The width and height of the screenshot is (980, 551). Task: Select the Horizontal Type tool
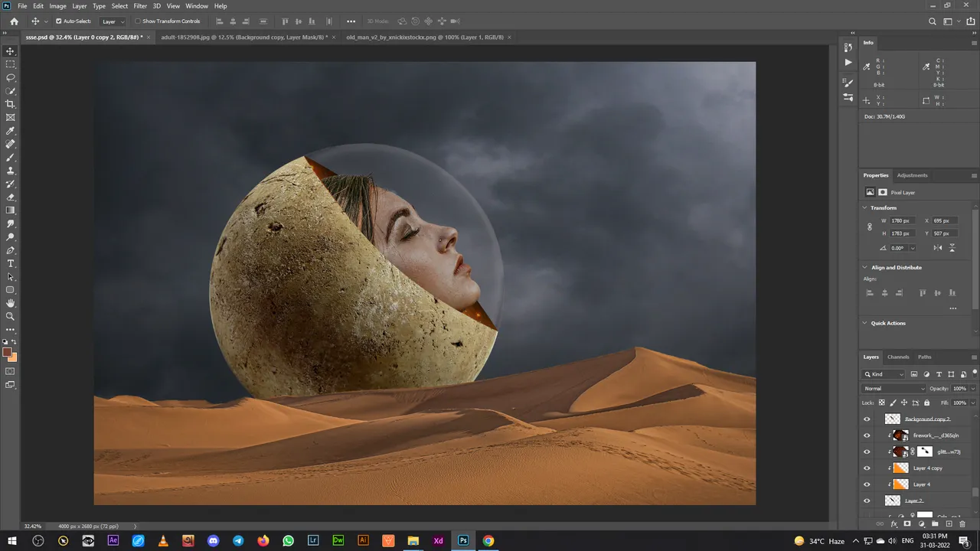coord(10,263)
